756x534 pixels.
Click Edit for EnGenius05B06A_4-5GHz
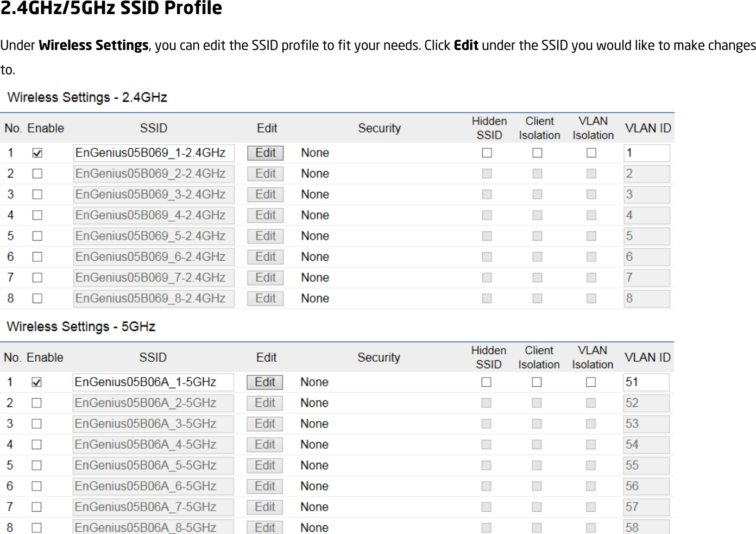(x=265, y=445)
